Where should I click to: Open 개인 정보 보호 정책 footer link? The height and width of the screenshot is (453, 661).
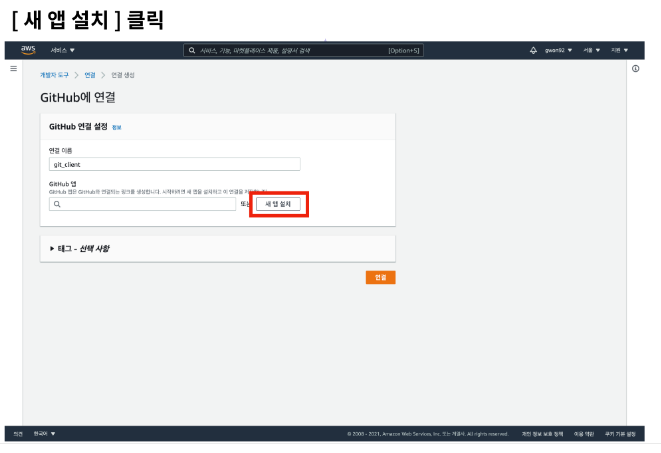[542, 434]
